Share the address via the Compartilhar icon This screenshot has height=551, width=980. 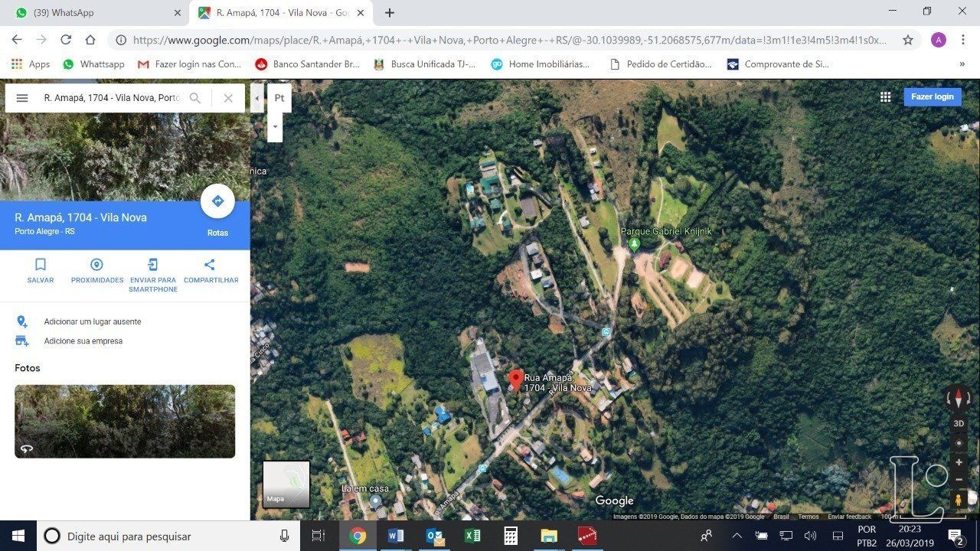pos(208,264)
